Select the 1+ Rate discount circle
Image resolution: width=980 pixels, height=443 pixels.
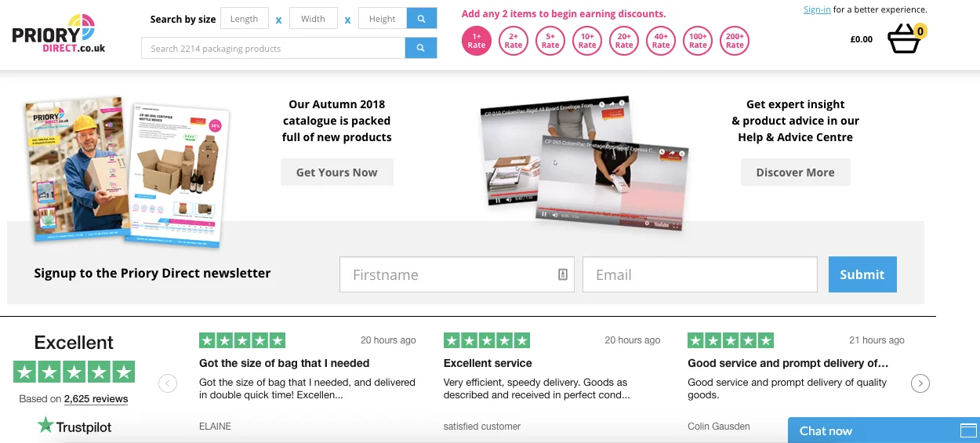477,41
